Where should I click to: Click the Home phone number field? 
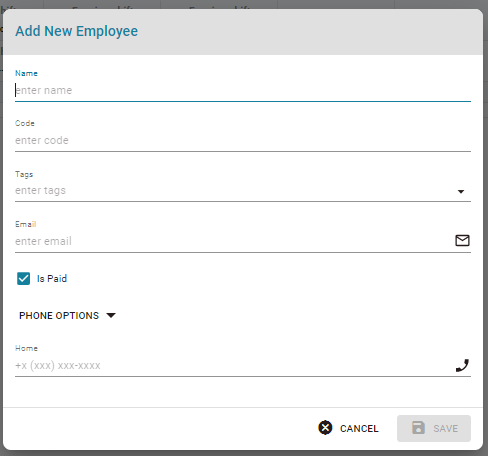(233, 366)
